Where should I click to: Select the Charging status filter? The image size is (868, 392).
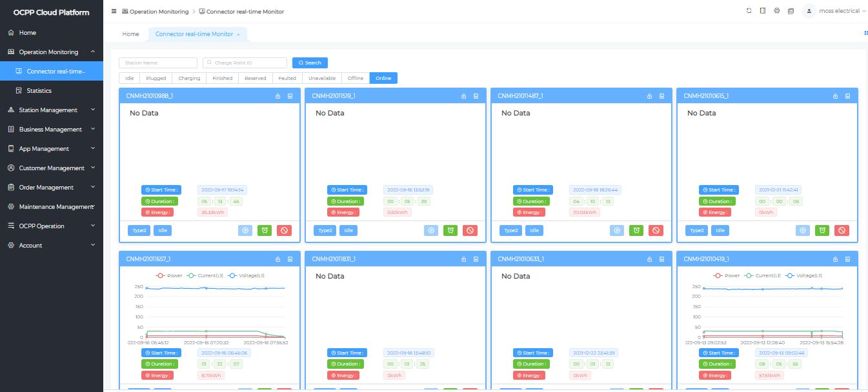coord(189,78)
